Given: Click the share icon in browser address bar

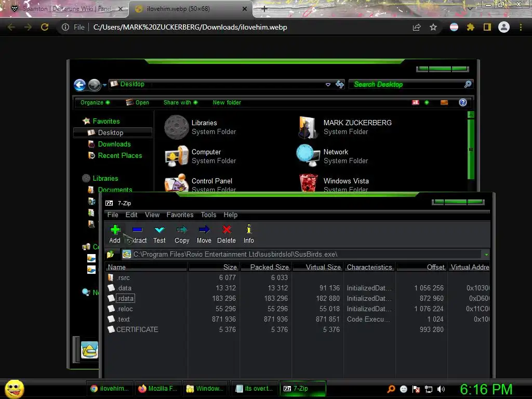Looking at the screenshot, I should coord(417,27).
